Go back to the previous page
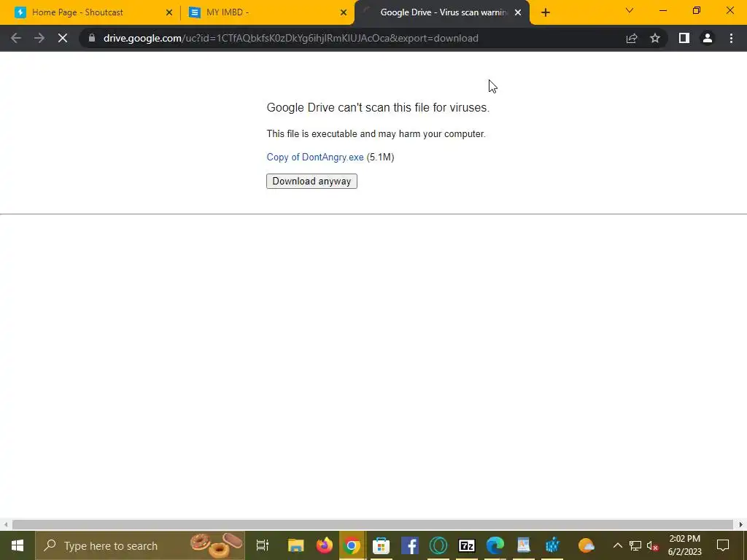Screen dimensions: 747x560 pyautogui.click(x=16, y=38)
